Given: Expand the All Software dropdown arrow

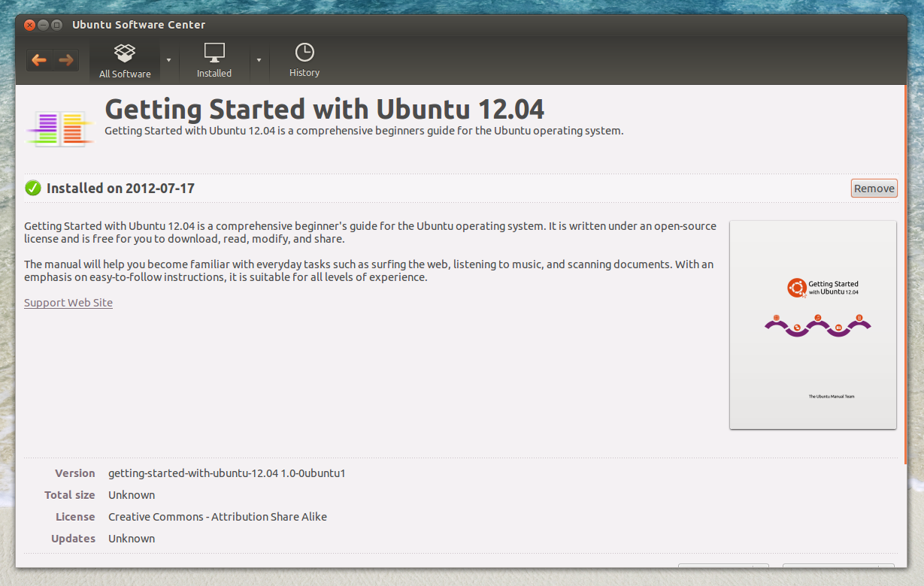Looking at the screenshot, I should pos(168,60).
